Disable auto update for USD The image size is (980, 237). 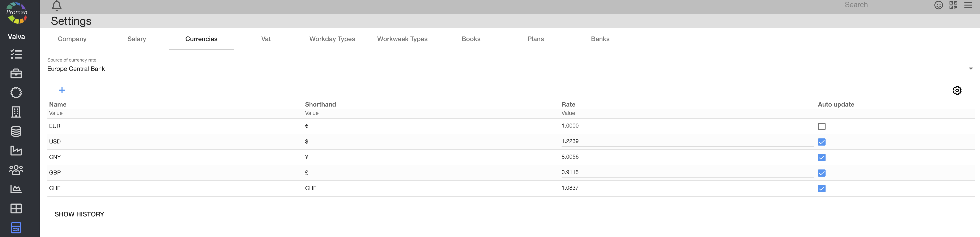click(x=822, y=142)
